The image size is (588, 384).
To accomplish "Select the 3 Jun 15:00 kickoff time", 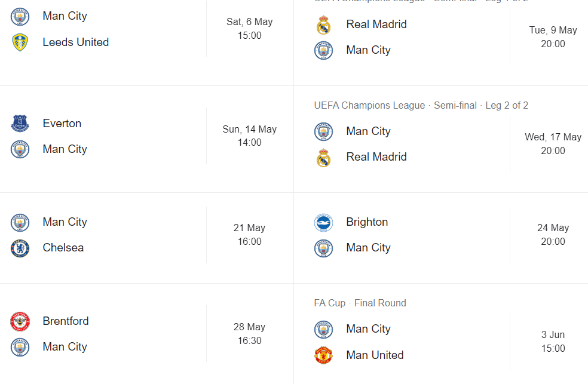I will 553,342.
